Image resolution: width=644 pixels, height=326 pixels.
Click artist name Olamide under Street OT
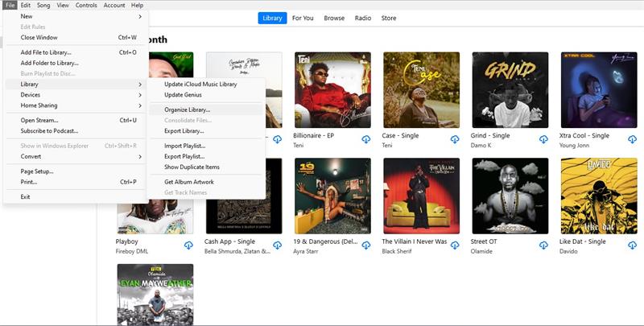[481, 251]
